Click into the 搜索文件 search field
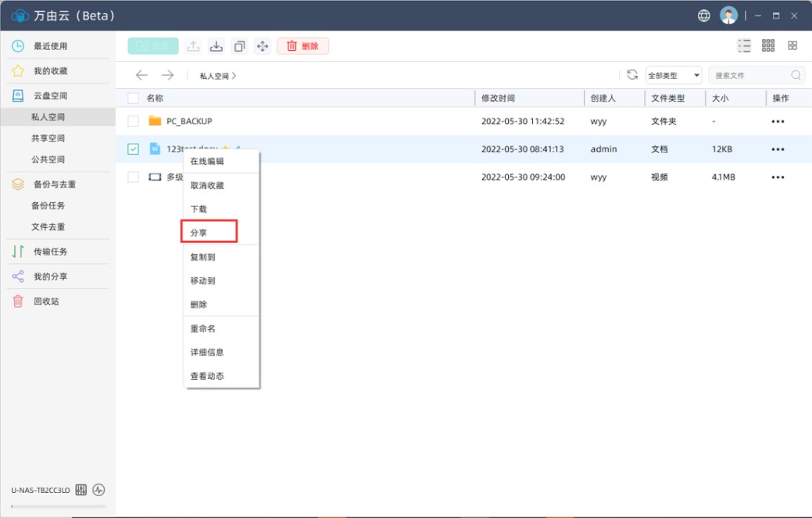This screenshot has height=518, width=812. 750,76
